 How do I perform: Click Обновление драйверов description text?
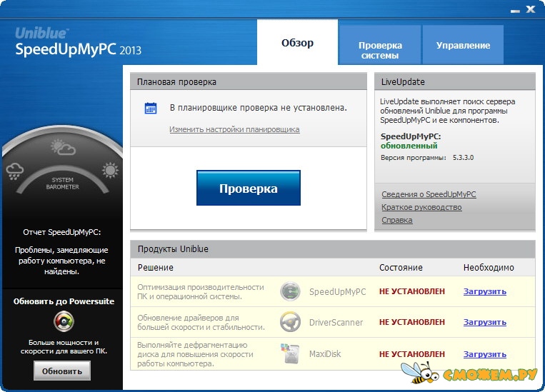(201, 323)
